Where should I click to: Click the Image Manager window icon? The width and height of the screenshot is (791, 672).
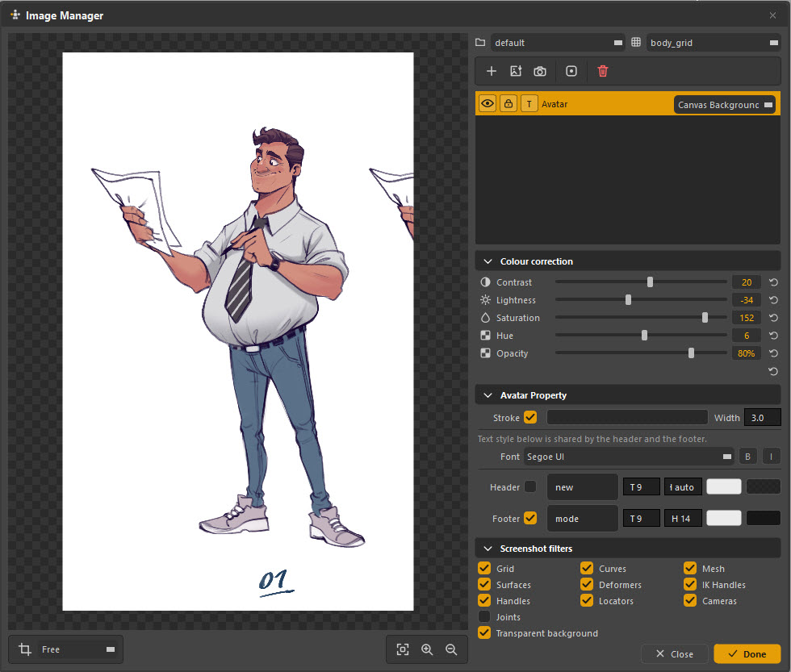pyautogui.click(x=15, y=15)
